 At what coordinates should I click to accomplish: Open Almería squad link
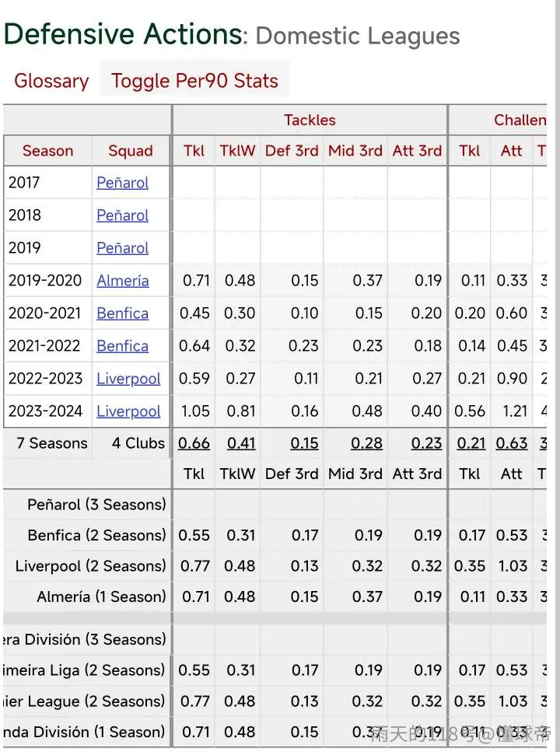[x=122, y=281]
